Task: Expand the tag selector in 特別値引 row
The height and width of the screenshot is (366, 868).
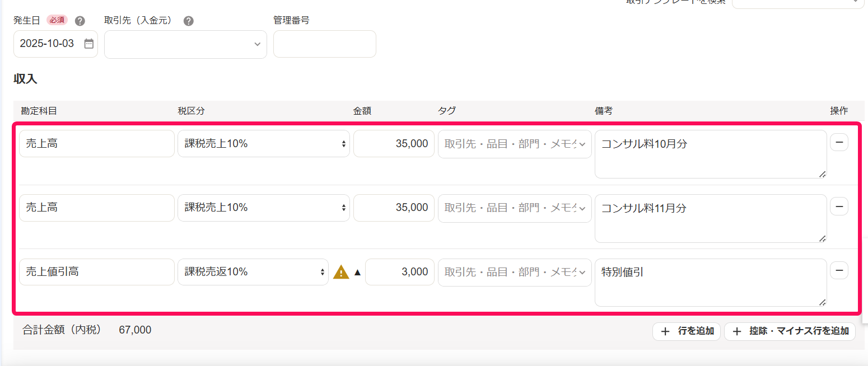Action: click(515, 272)
